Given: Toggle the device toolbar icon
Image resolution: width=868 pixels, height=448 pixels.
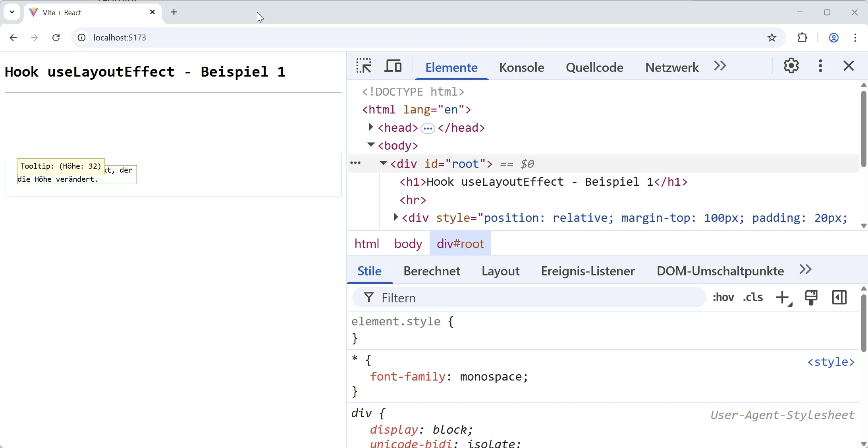Looking at the screenshot, I should (393, 66).
